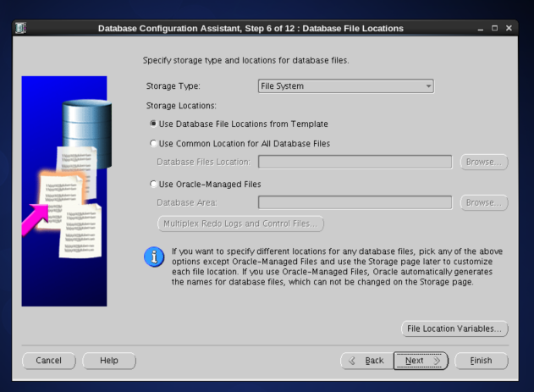Close the Database Configuration Assistant window
Image resolution: width=534 pixels, height=392 pixels.
(x=508, y=29)
